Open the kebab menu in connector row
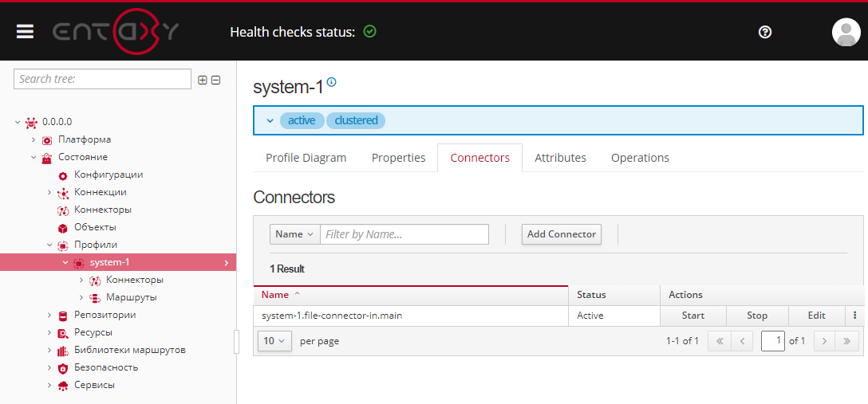The height and width of the screenshot is (404, 868). [855, 316]
